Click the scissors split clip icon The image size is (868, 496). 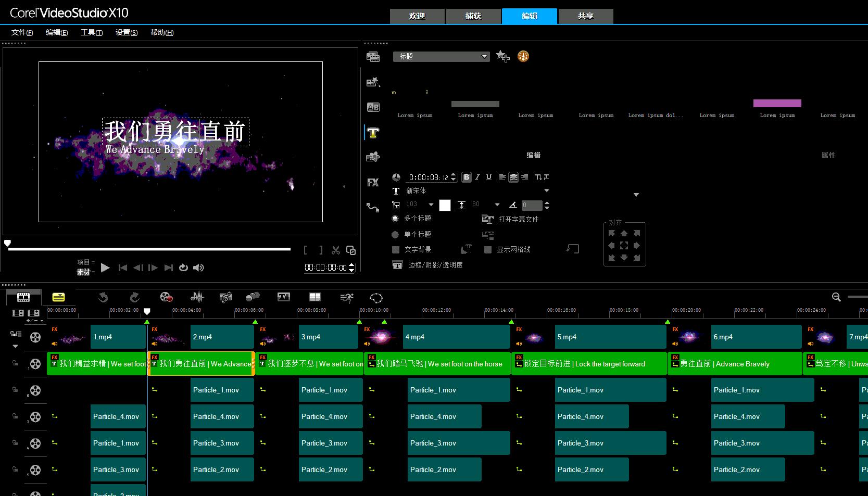(336, 250)
